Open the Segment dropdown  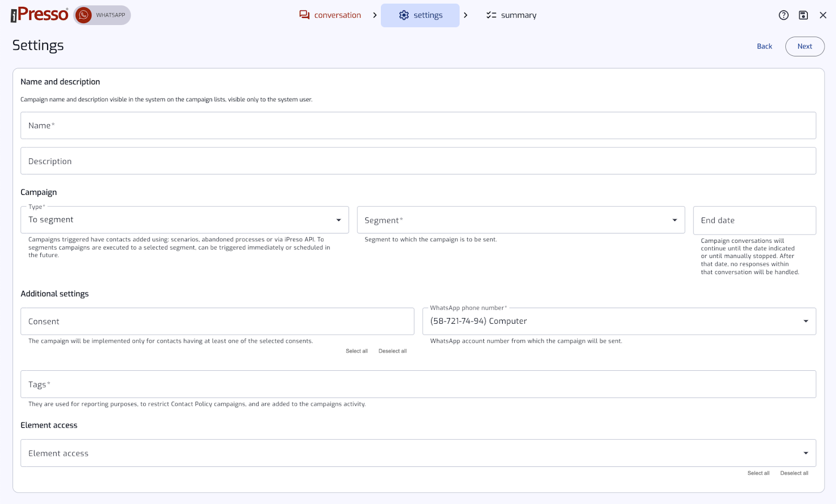(521, 220)
